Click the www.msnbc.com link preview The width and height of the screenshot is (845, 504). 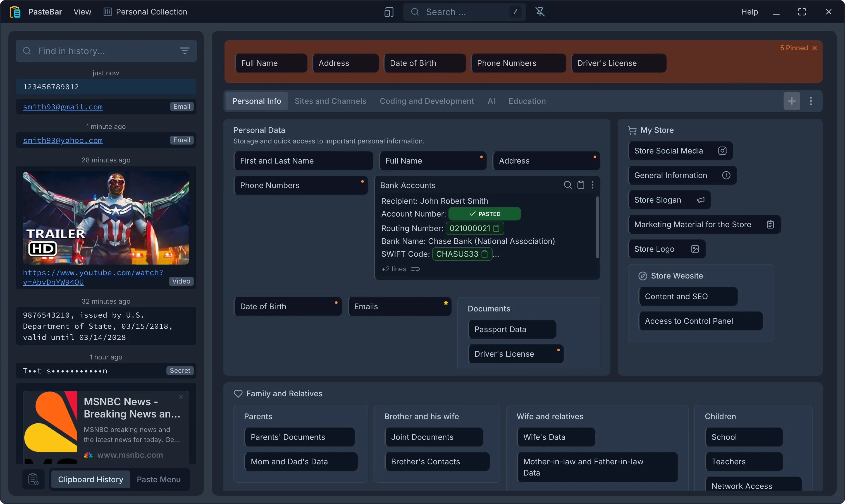[130, 455]
